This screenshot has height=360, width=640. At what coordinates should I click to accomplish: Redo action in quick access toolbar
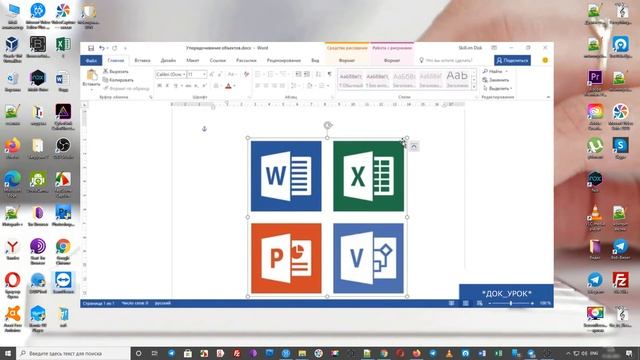[x=115, y=48]
